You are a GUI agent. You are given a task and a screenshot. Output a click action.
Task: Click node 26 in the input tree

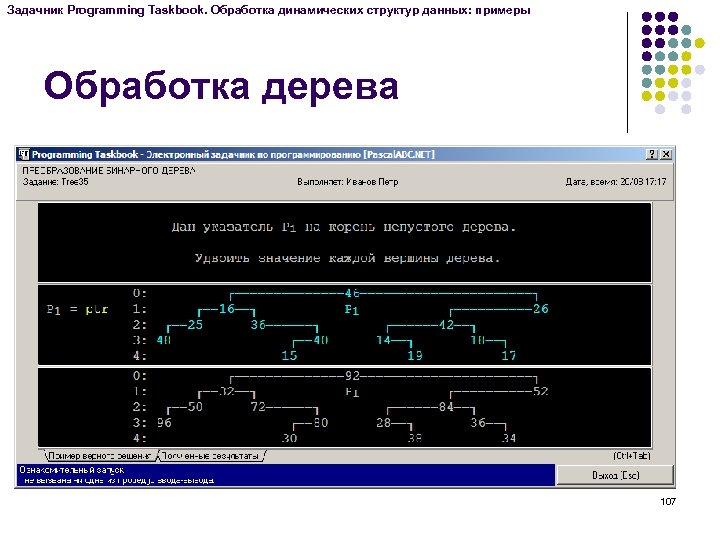click(541, 309)
